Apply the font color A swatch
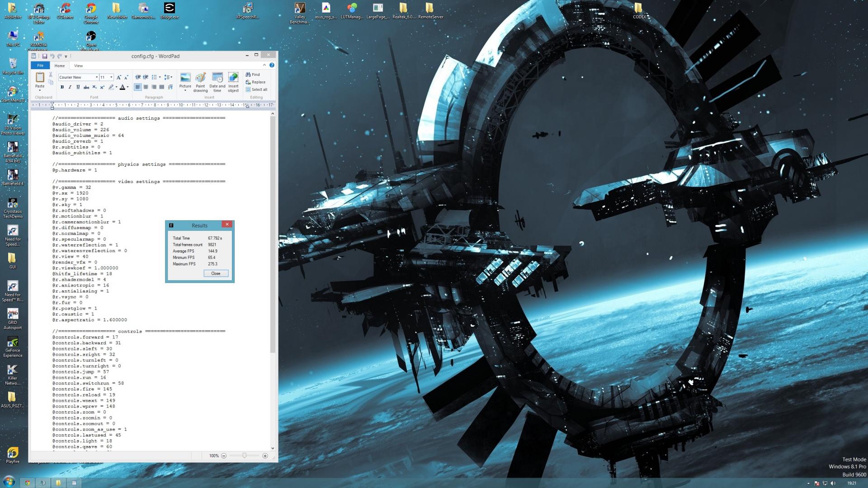This screenshot has width=868, height=488. coord(122,87)
